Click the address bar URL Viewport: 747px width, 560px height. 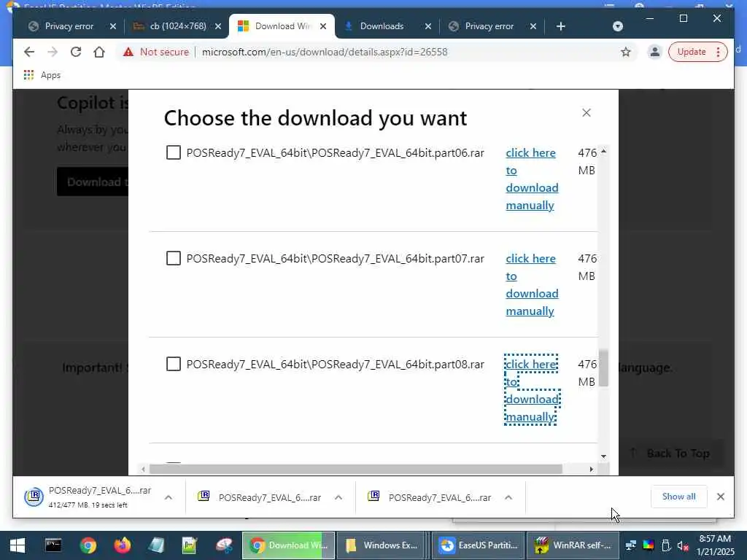[x=325, y=52]
